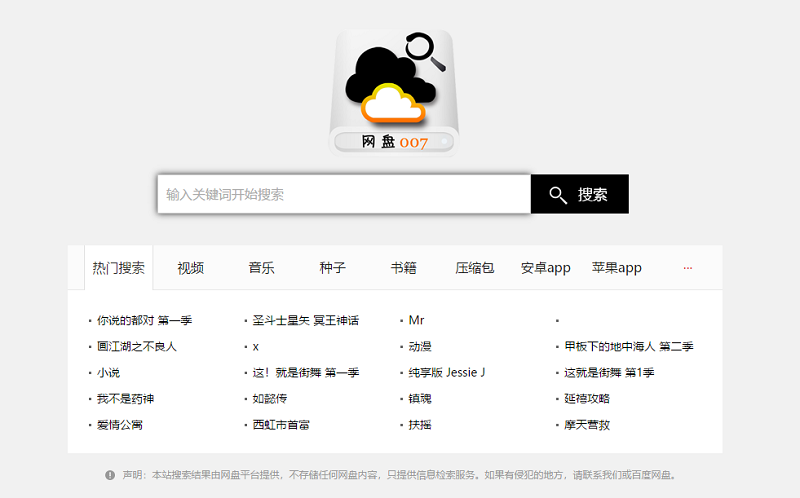Image resolution: width=800 pixels, height=498 pixels.
Task: Click the 摩天营救 link
Action: point(587,425)
